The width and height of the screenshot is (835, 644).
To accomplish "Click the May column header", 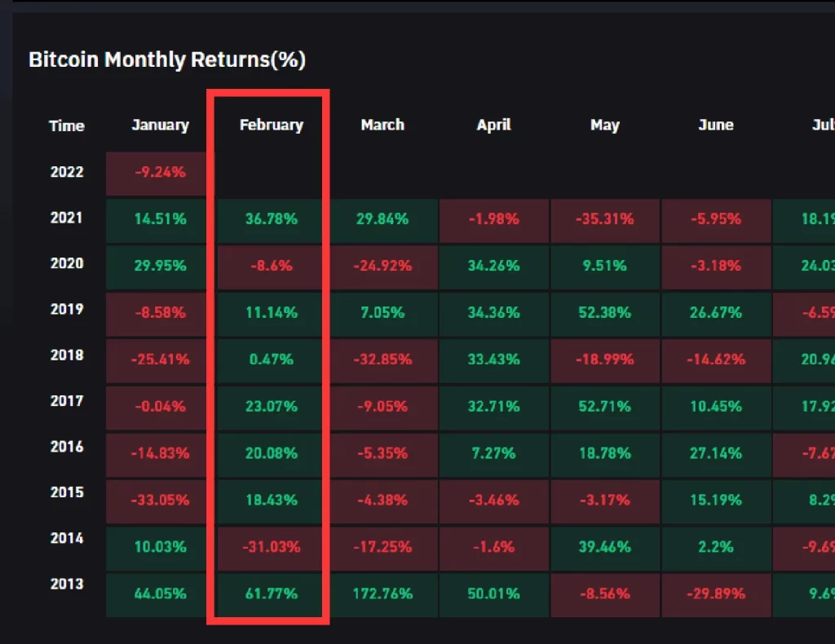I will click(605, 125).
